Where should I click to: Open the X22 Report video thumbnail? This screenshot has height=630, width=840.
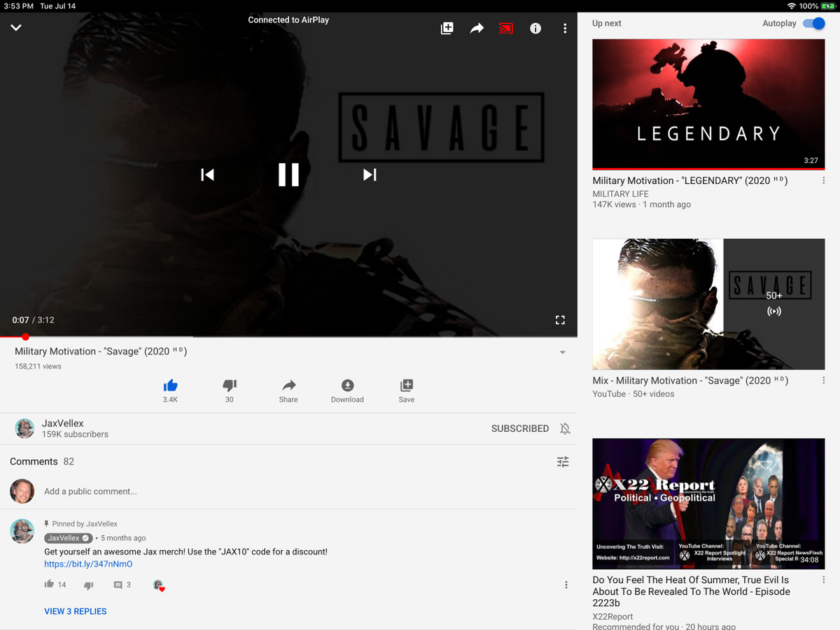click(x=708, y=504)
